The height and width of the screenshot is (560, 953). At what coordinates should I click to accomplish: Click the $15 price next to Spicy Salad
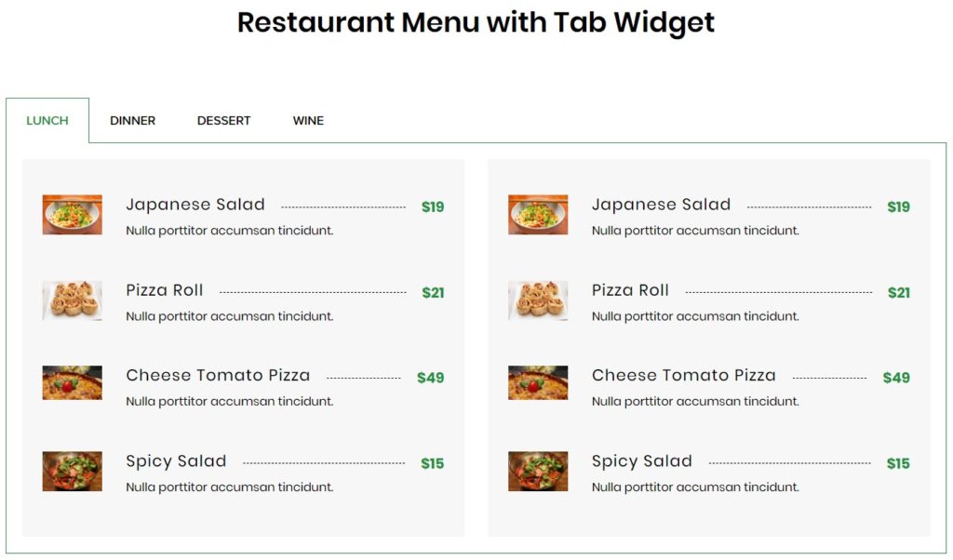point(432,463)
